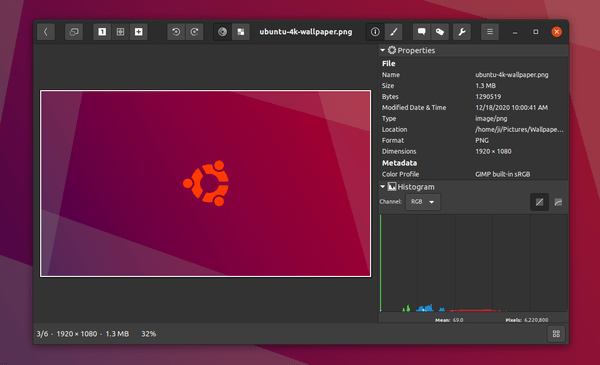This screenshot has width=600, height=365.
Task: Collapse the Histogram section
Action: 383,187
